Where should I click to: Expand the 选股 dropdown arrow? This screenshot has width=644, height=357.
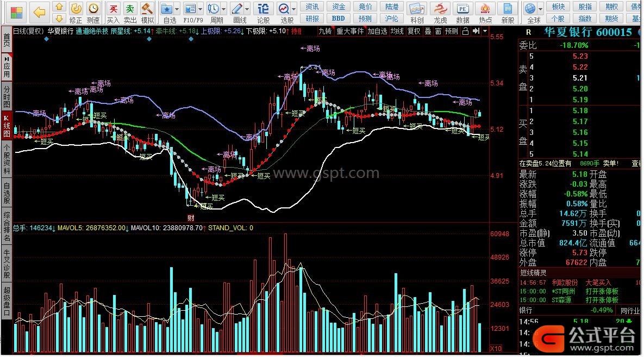click(294, 9)
